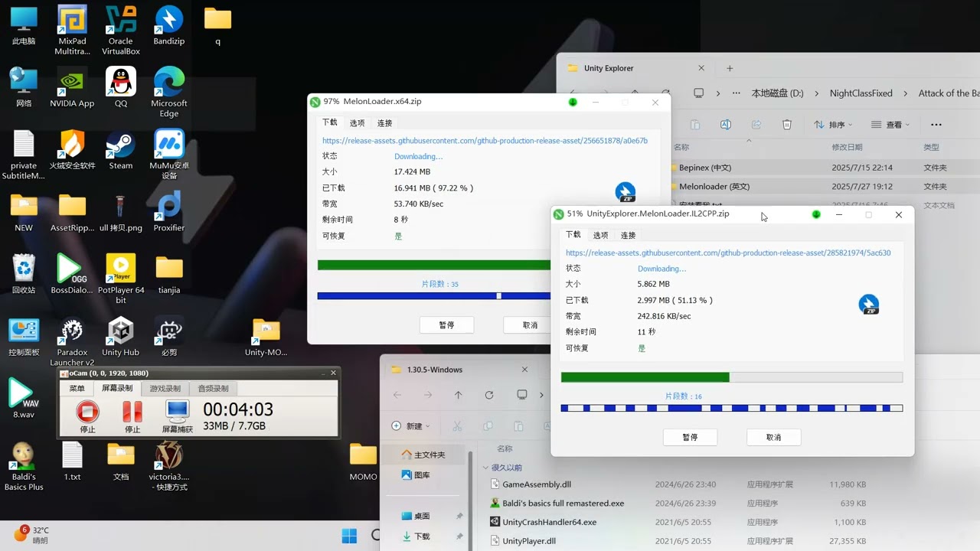Image resolution: width=980 pixels, height=551 pixels.
Task: Stop recording in oCam
Action: [x=87, y=416]
